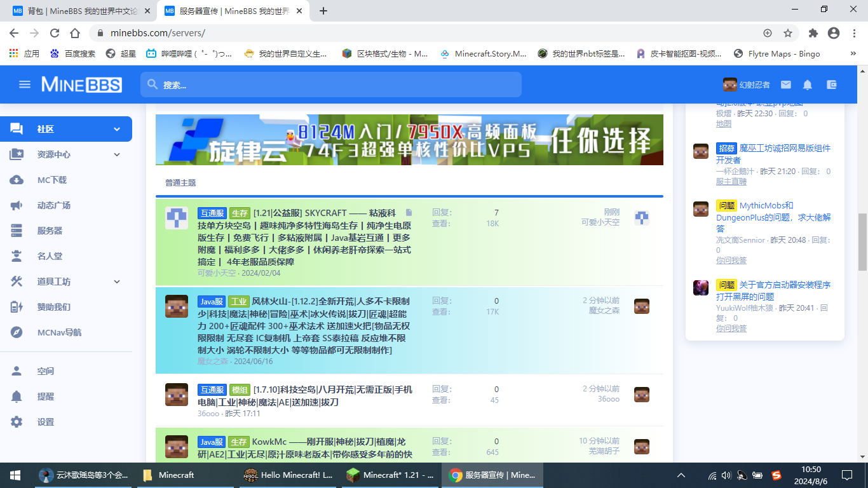Open MythicMobs和DungeonPlus的问题 post
This screenshot has width=868, height=488.
[x=773, y=217]
